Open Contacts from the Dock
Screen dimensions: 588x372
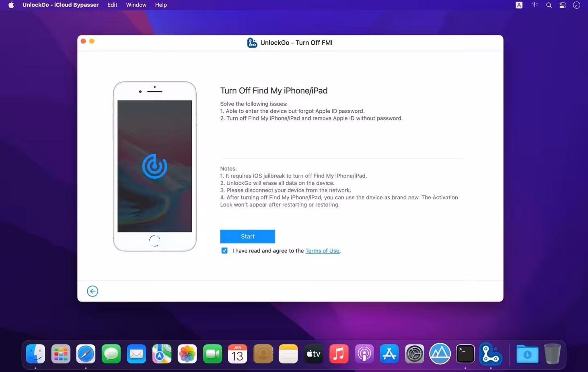[263, 354]
